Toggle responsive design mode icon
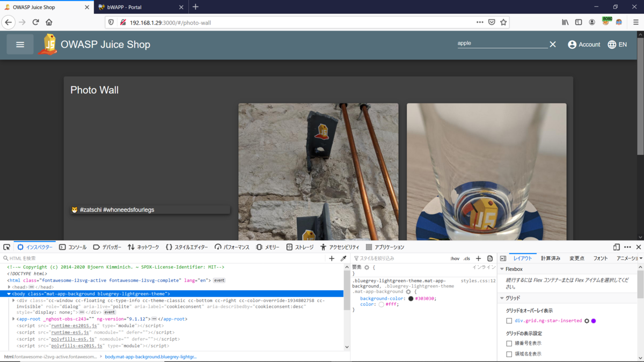Image resolution: width=644 pixels, height=362 pixels. (616, 247)
